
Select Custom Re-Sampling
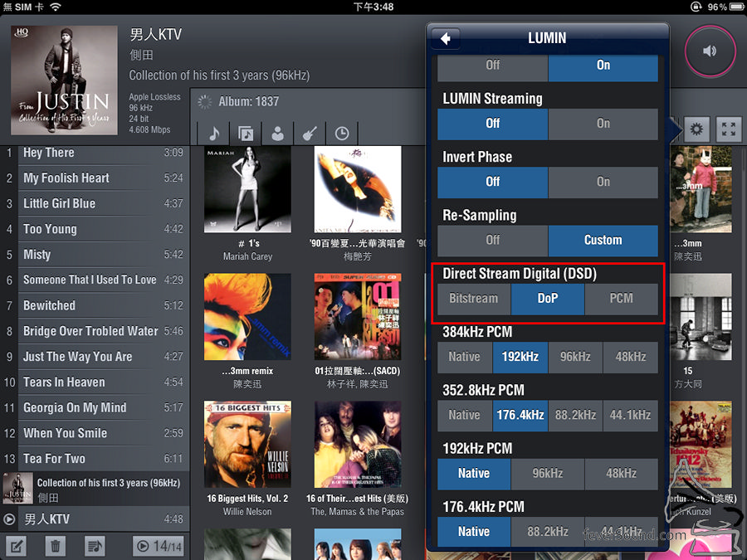coord(603,241)
